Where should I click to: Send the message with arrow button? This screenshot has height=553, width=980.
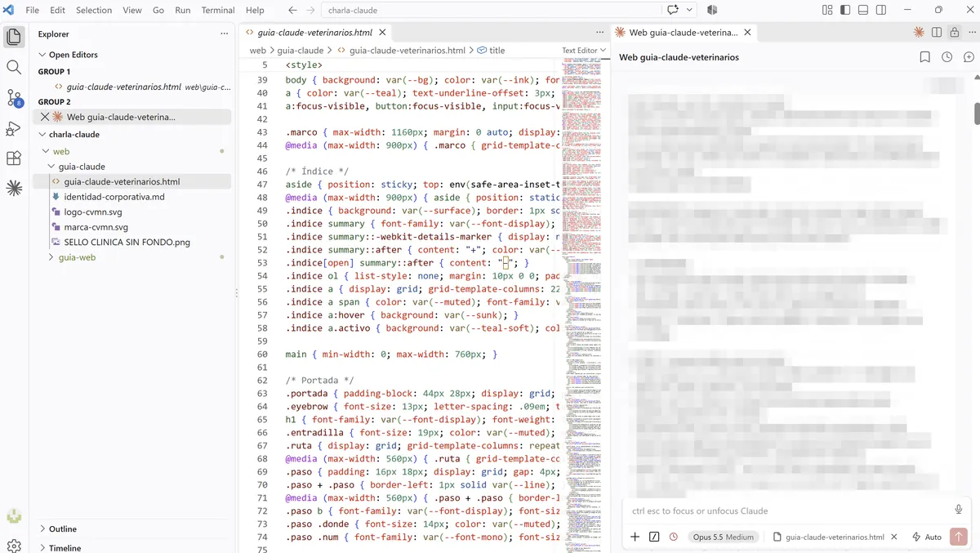tap(959, 537)
